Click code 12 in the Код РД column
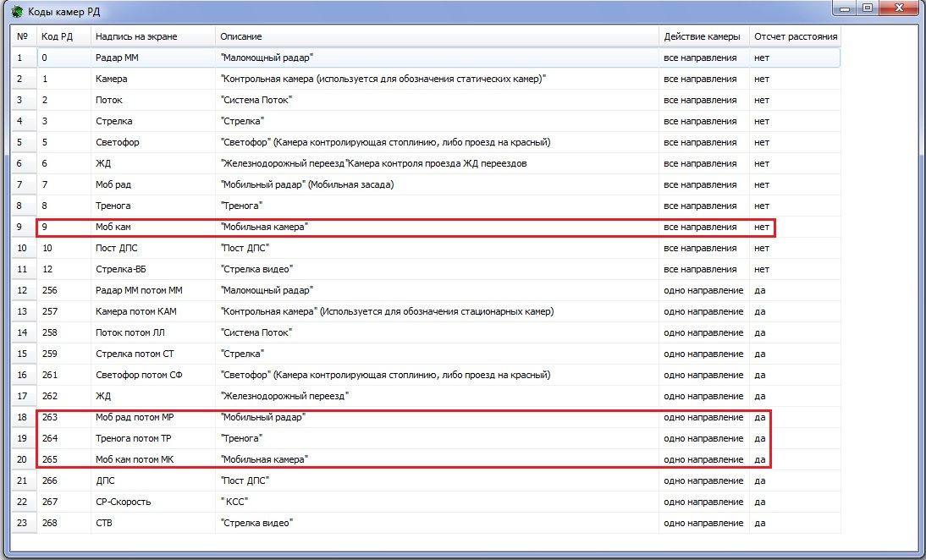926x560 pixels. coord(47,269)
